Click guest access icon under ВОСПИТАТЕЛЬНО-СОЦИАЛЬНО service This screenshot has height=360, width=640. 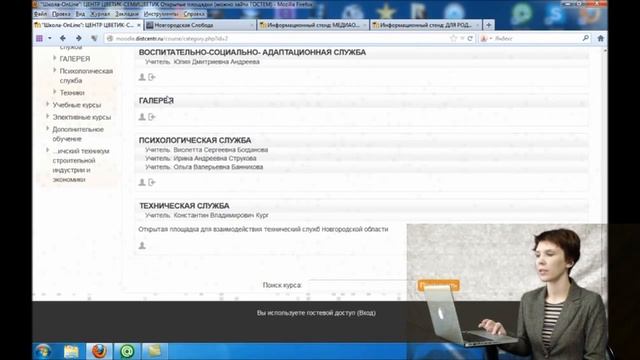(x=142, y=77)
